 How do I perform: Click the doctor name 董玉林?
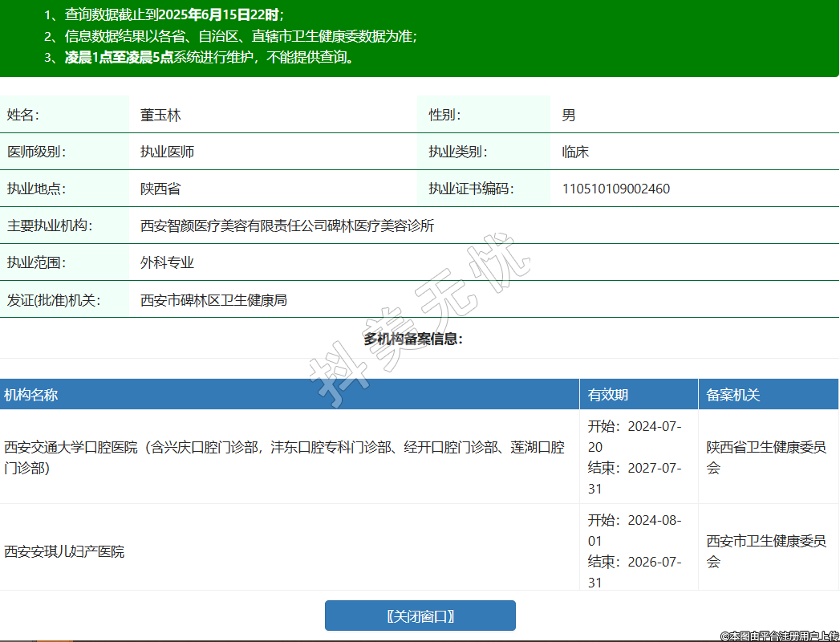click(x=160, y=116)
